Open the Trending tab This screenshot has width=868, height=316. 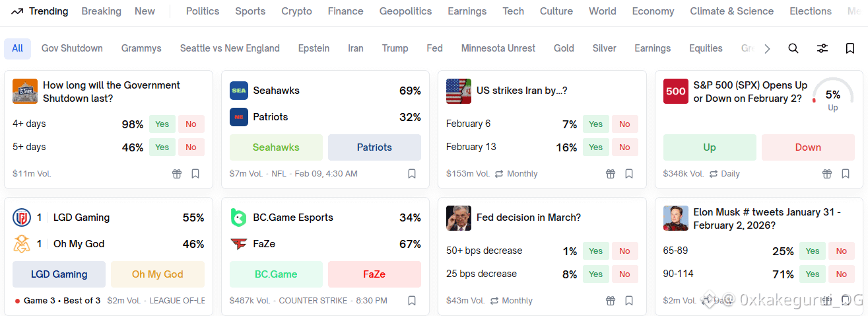tap(40, 11)
